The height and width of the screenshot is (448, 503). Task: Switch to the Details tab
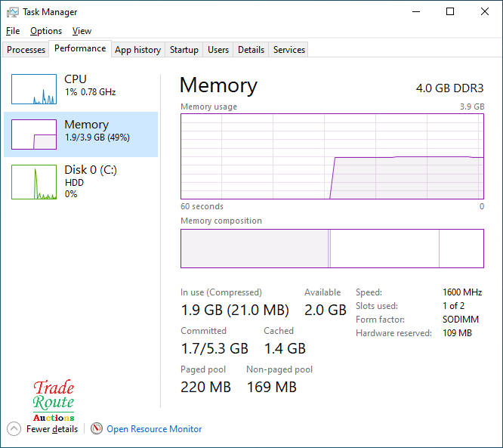[x=251, y=50]
